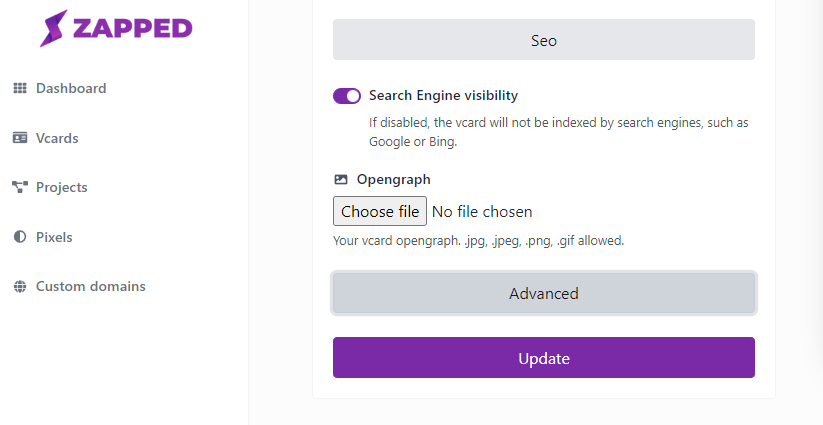Click the Dashboard grid icon
The width and height of the screenshot is (823, 425).
pyautogui.click(x=20, y=88)
